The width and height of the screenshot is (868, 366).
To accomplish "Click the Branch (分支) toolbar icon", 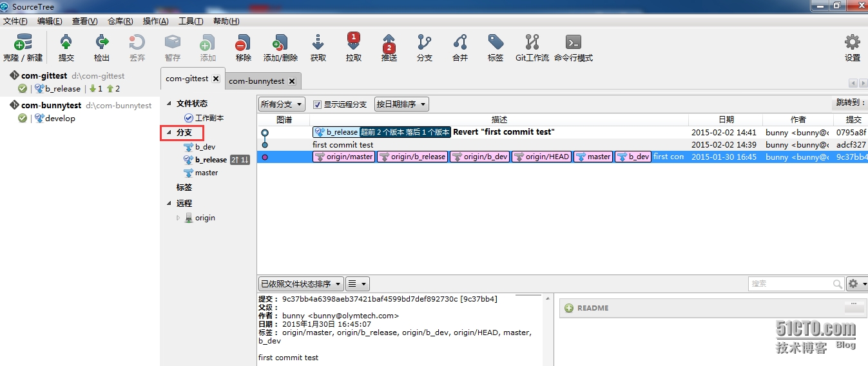I will [425, 43].
